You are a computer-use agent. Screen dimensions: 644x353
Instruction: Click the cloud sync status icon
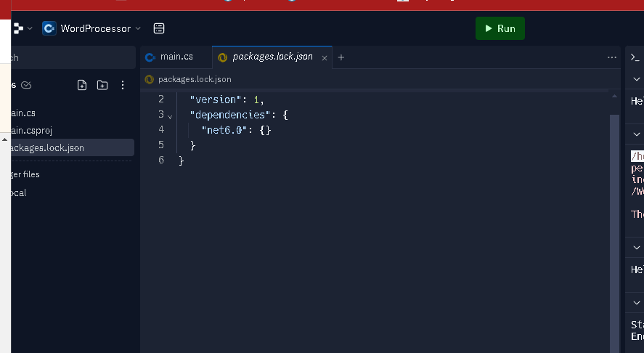(x=26, y=85)
